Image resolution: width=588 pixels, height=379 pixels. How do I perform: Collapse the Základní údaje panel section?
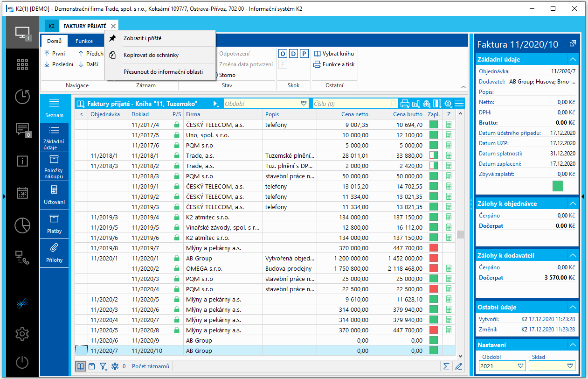[x=572, y=59]
